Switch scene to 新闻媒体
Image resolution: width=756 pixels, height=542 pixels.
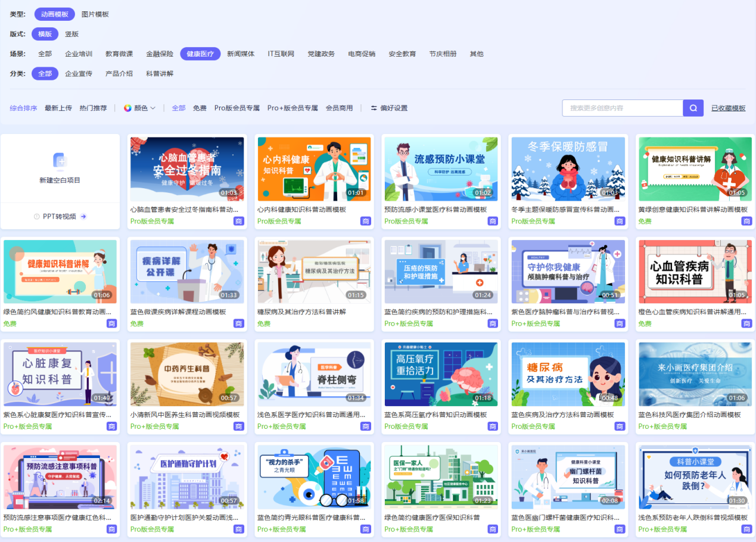click(x=241, y=53)
